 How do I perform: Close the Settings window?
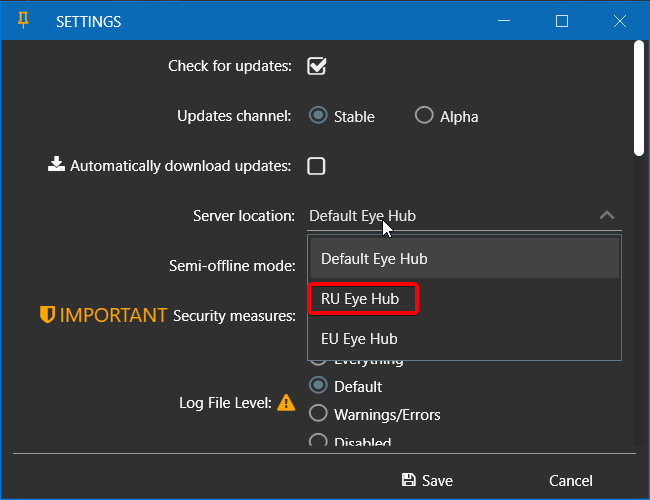[x=620, y=21]
